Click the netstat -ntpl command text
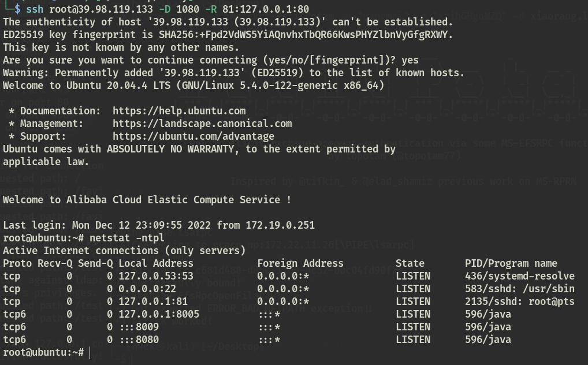Image resolution: width=588 pixels, height=365 pixels. point(126,238)
